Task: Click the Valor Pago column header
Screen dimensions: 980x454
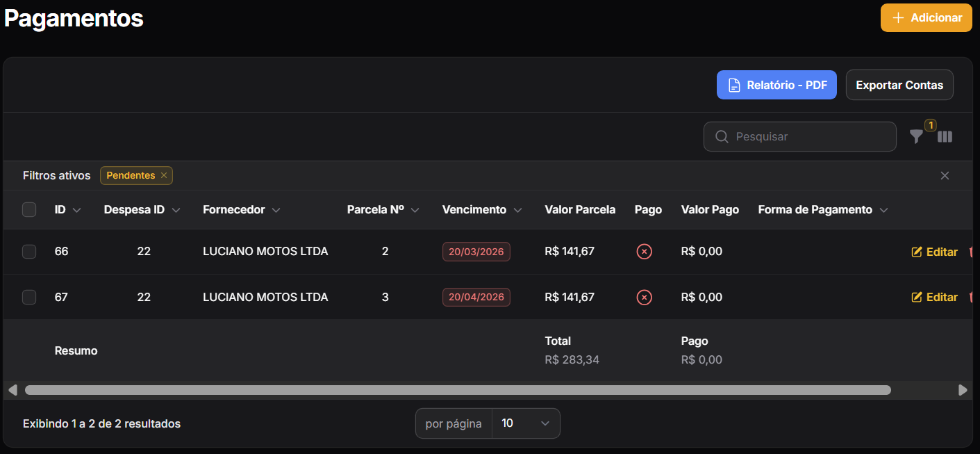Action: [710, 210]
